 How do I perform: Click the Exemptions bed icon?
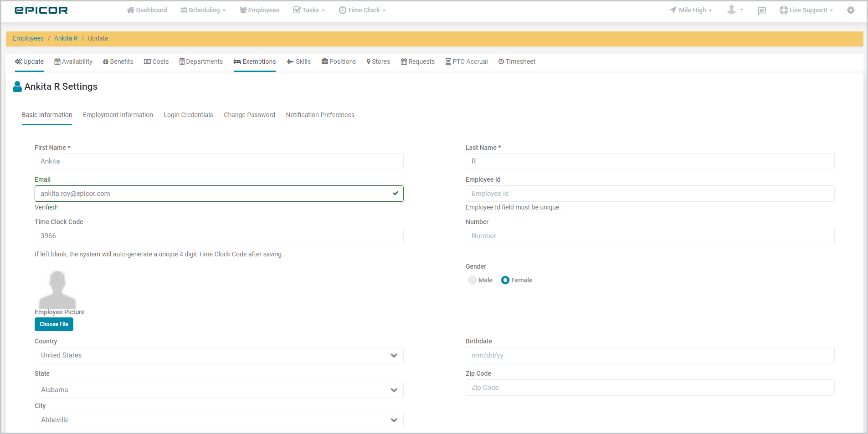pyautogui.click(x=237, y=61)
